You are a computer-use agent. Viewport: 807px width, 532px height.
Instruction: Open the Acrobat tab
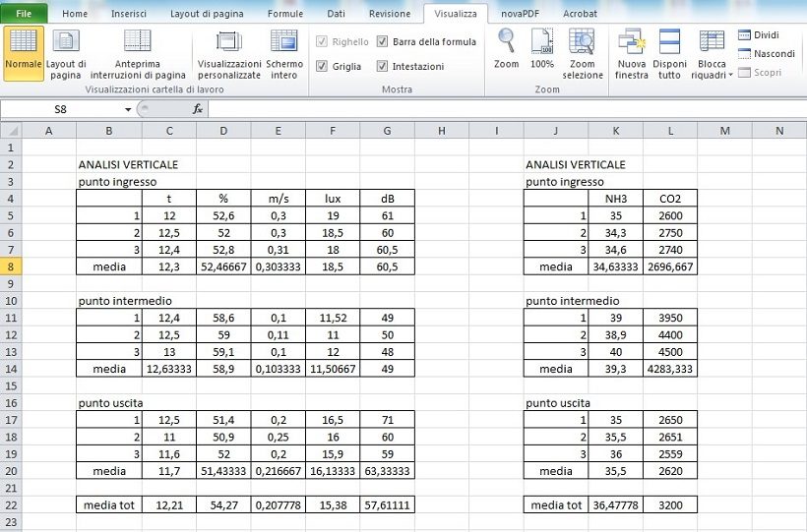[x=580, y=14]
